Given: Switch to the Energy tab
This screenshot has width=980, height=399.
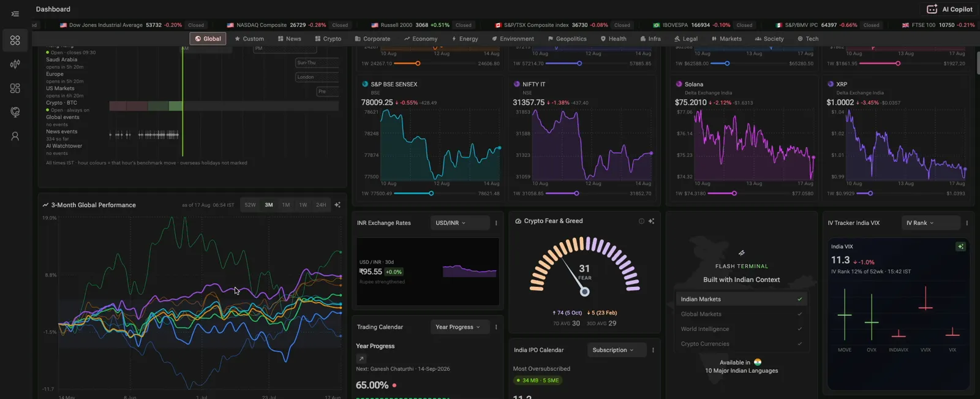Looking at the screenshot, I should tap(465, 39).
